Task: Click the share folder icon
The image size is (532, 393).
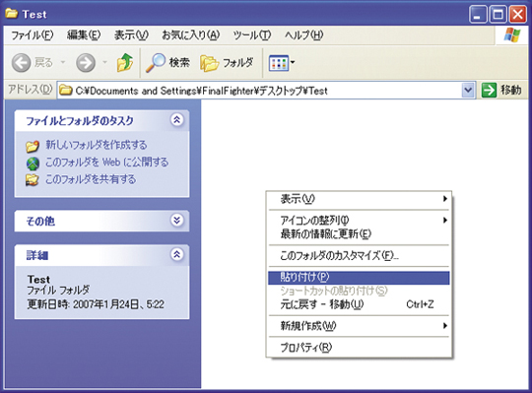Action: coord(33,179)
